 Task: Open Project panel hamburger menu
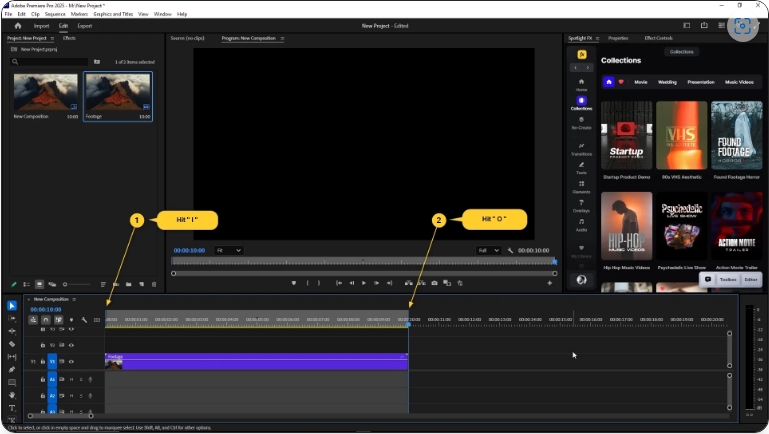pos(52,38)
